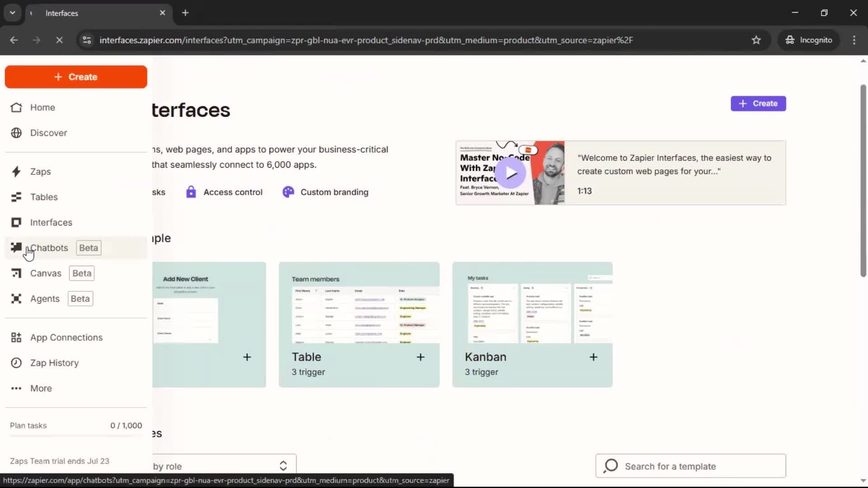The width and height of the screenshot is (868, 488).
Task: Click the Tables icon in the sidebar
Action: (16, 197)
